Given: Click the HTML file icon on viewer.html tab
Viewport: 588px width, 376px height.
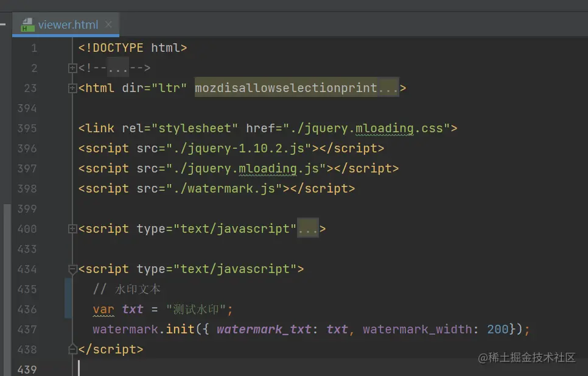Looking at the screenshot, I should pyautogui.click(x=28, y=25).
